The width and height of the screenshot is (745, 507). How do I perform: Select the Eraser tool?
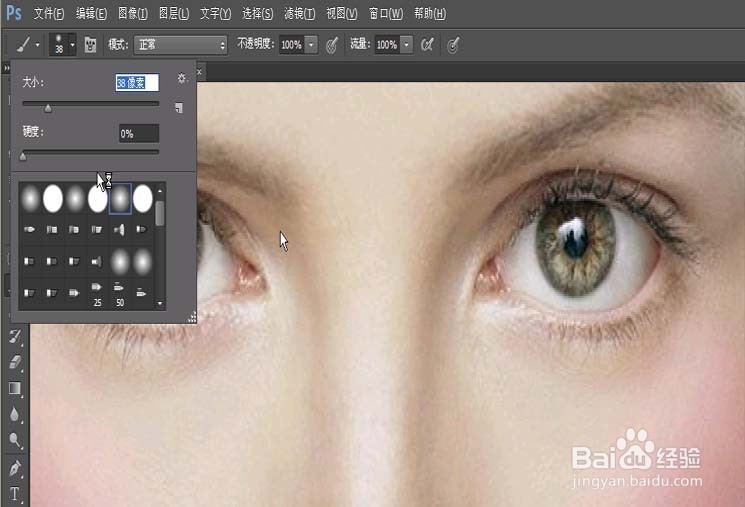(x=15, y=362)
